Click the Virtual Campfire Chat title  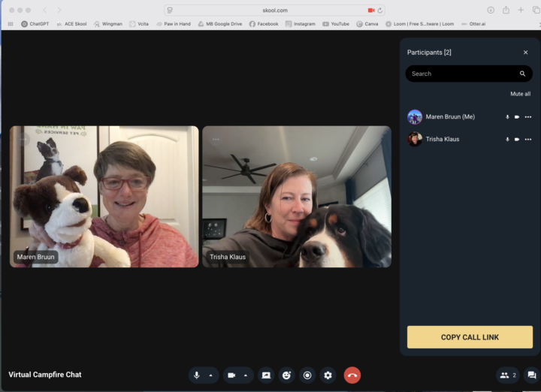[x=45, y=375]
